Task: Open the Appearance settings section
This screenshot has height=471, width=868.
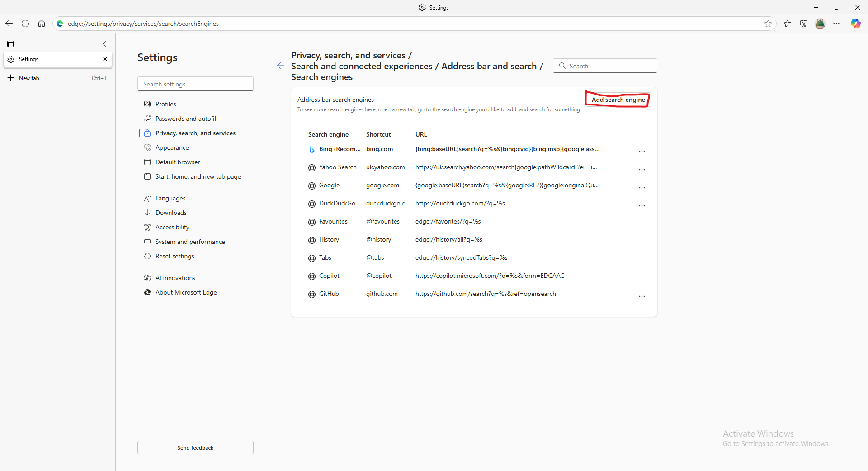Action: (x=172, y=147)
